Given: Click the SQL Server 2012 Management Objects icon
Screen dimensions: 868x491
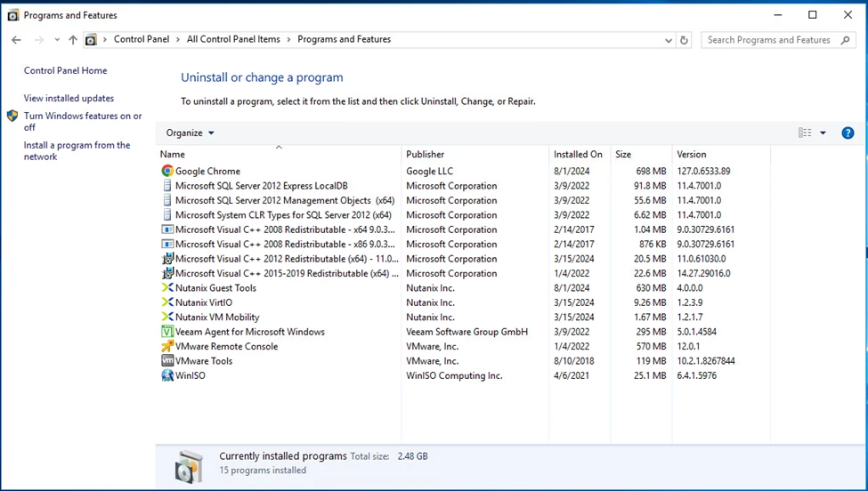Looking at the screenshot, I should 167,200.
